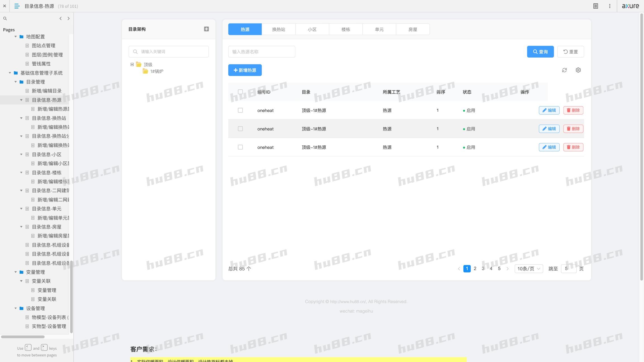Click the 新增热源 button
This screenshot has height=362, width=644.
point(245,70)
